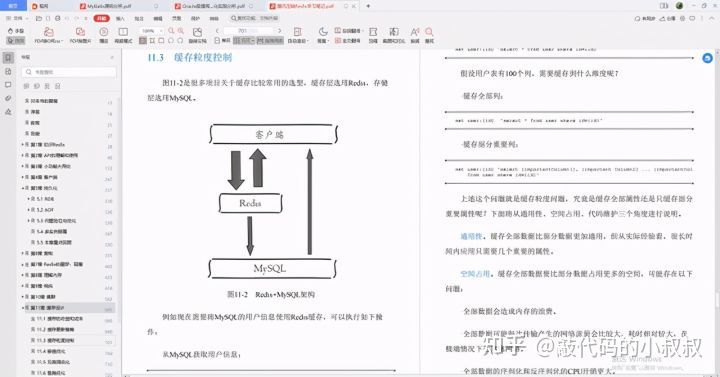This screenshot has width=720, height=377.
Task: Open chapter 7 Redis bookmark
Action: pyautogui.click(x=56, y=264)
